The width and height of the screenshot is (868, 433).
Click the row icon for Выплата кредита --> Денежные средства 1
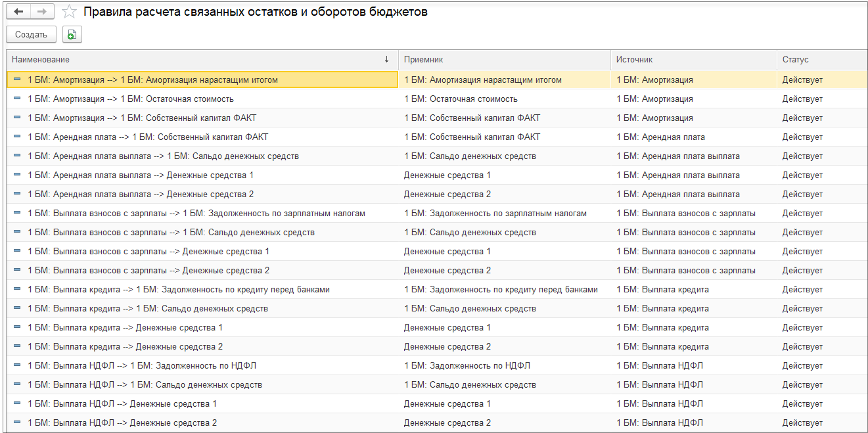(x=17, y=328)
